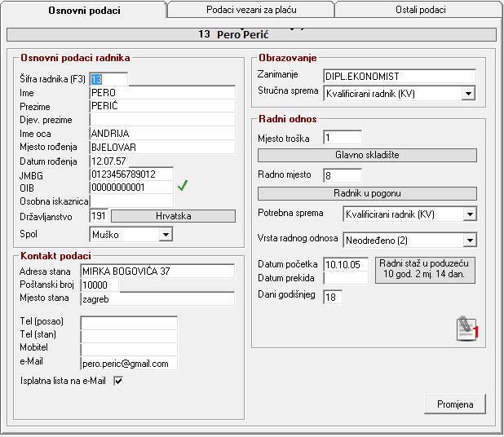Open the Potrebna sprema dropdown
The image size is (504, 437).
468,214
